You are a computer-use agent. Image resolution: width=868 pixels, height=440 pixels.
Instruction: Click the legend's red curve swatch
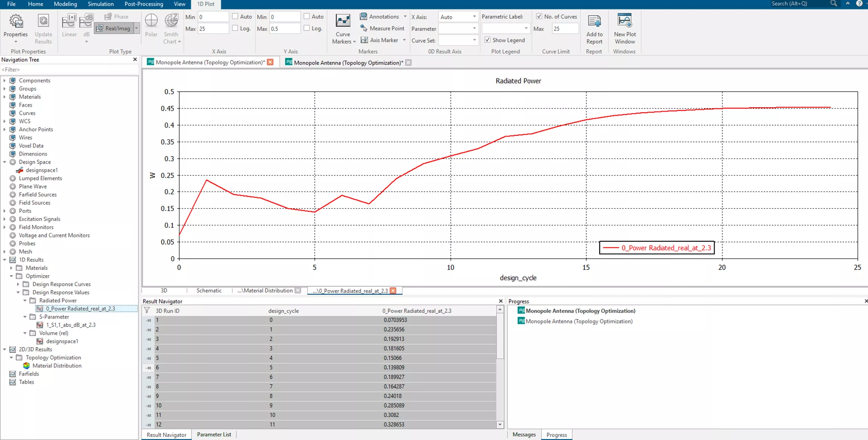pyautogui.click(x=611, y=248)
